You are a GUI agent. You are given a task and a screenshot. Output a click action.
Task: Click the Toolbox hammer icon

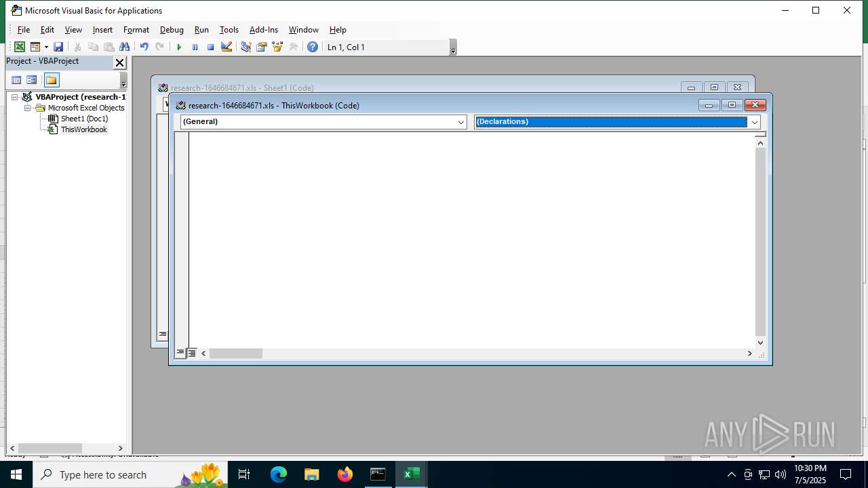(293, 47)
